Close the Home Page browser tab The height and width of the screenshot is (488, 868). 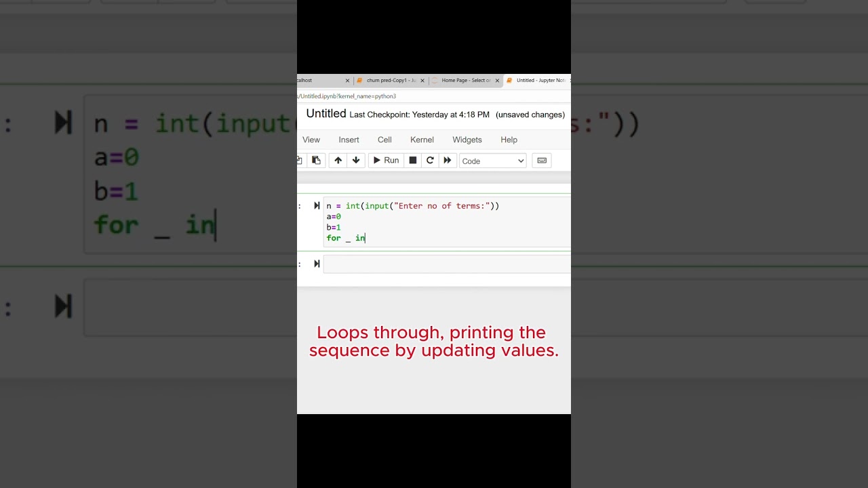[x=497, y=81]
